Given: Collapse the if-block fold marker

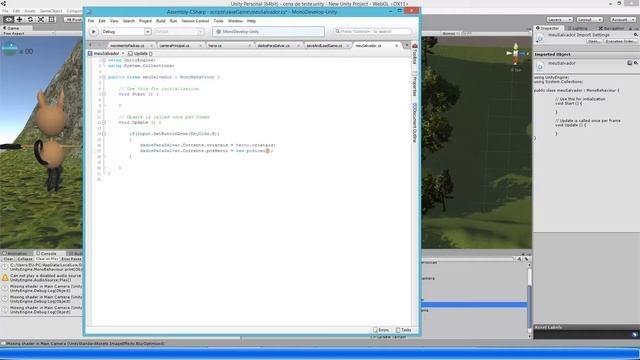Looking at the screenshot, I should pyautogui.click(x=104, y=134).
